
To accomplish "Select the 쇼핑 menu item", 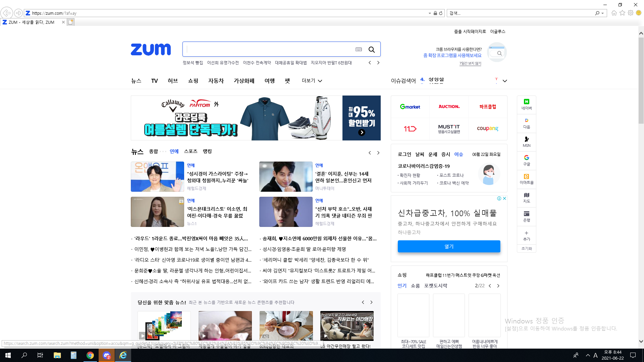I will pyautogui.click(x=193, y=81).
